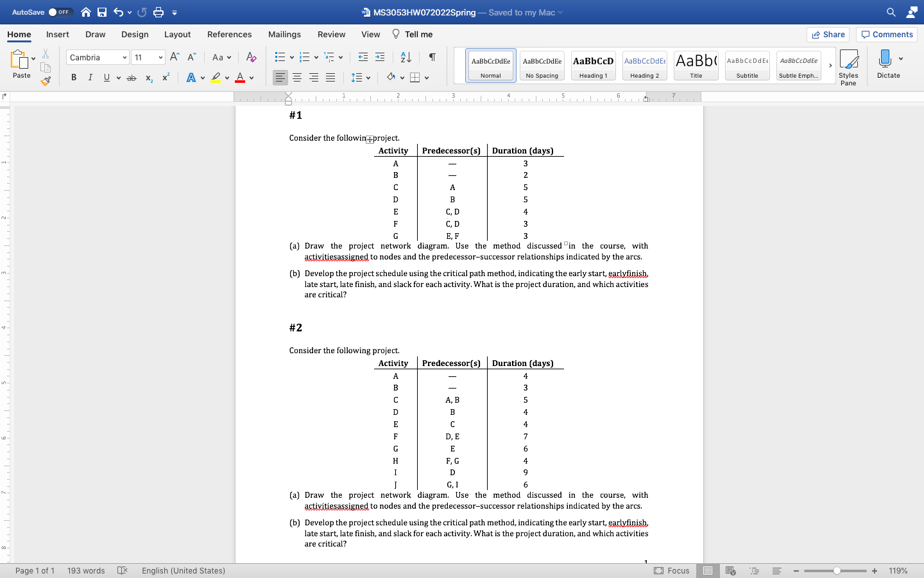
Task: Apply the Normal style
Action: (x=491, y=66)
